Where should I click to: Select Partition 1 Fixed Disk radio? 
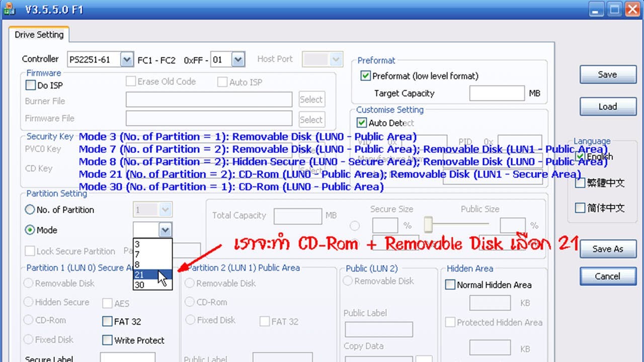point(29,339)
